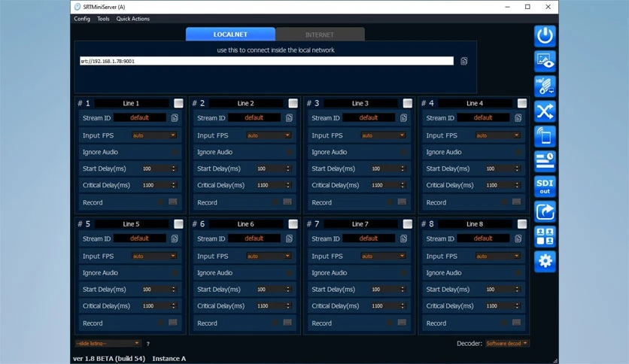Viewport: 629px width, 364px height.
Task: Click the Stream ID default field for Line 2
Action: [x=254, y=118]
